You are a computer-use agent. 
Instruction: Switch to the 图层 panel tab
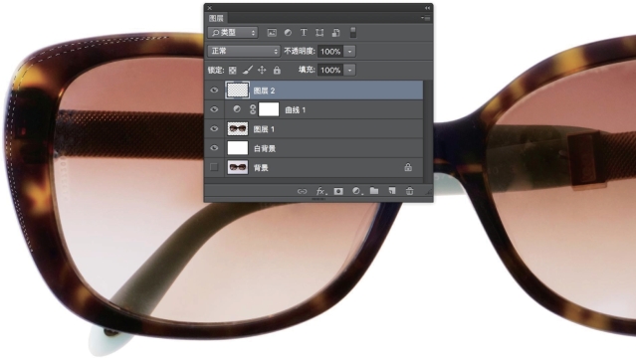tap(216, 18)
